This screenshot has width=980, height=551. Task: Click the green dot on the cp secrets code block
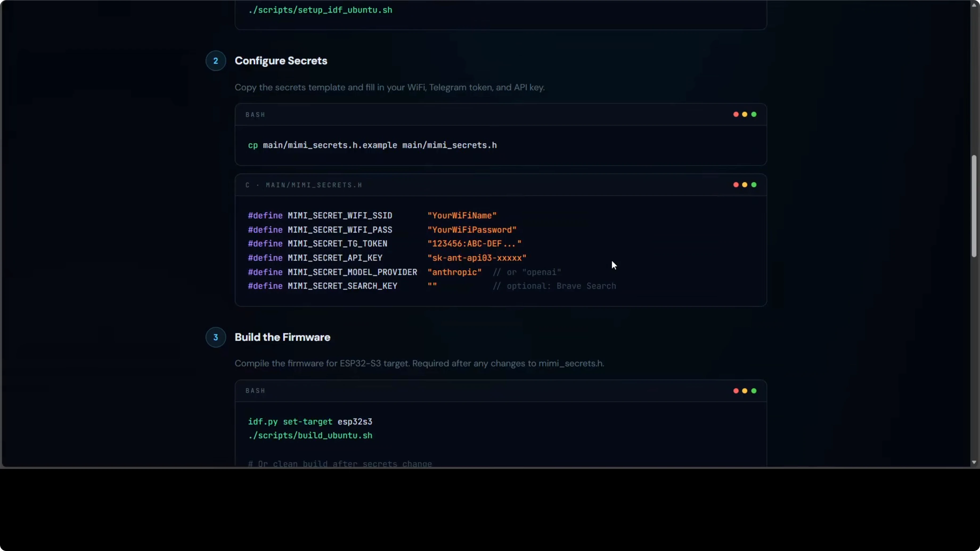click(754, 114)
